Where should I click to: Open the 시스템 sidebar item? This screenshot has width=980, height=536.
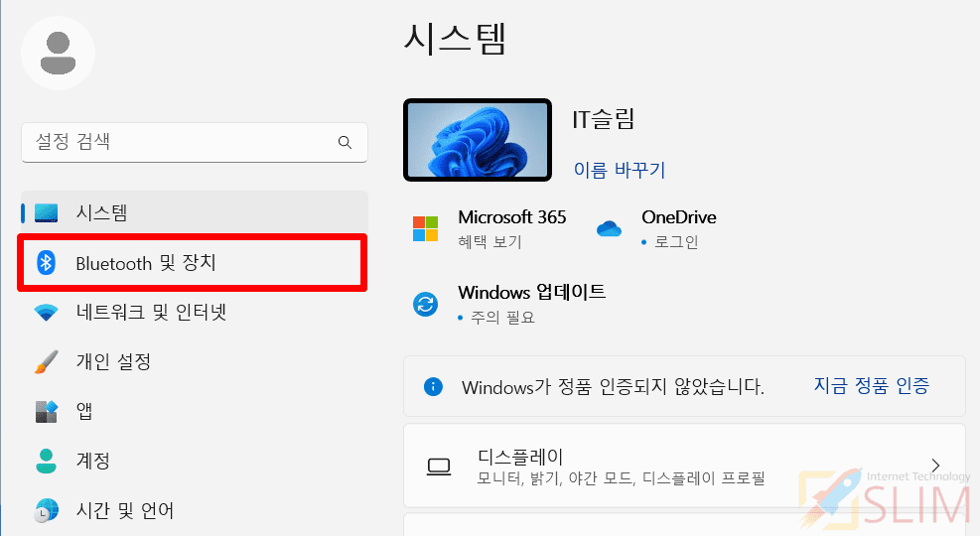tap(195, 213)
